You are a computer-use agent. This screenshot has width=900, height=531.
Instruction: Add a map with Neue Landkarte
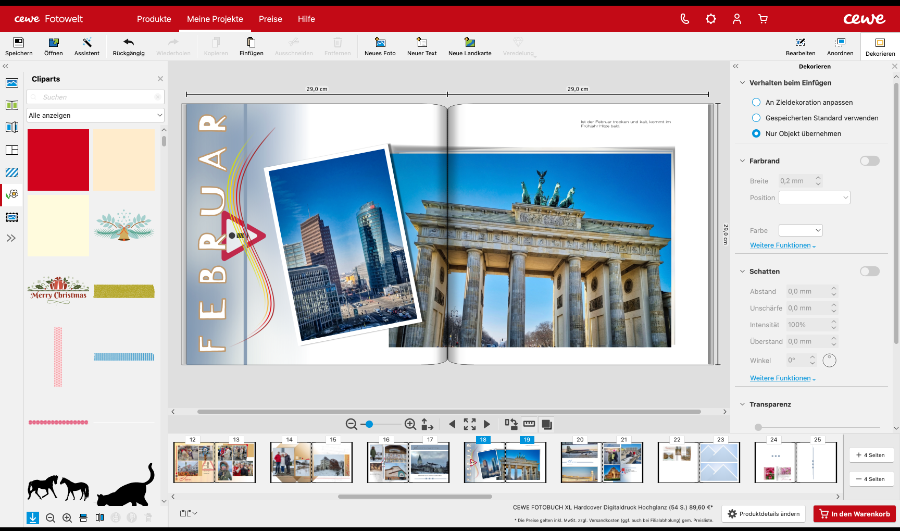[x=469, y=45]
